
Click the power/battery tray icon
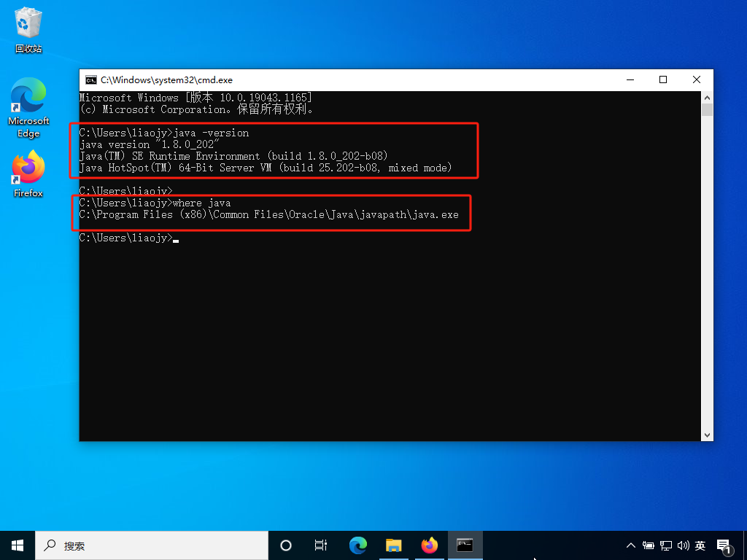tap(648, 545)
